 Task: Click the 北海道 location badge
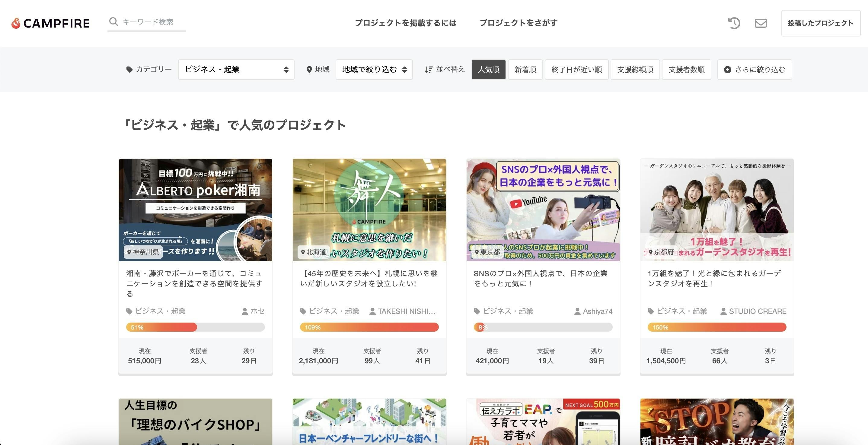pos(313,252)
